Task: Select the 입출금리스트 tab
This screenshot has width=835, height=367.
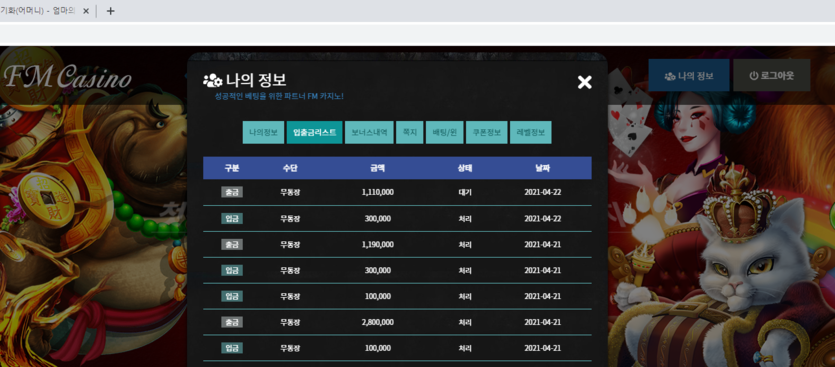Action: tap(314, 132)
